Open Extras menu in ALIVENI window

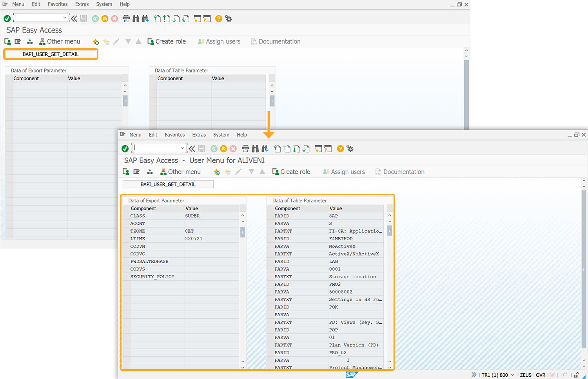(x=199, y=135)
